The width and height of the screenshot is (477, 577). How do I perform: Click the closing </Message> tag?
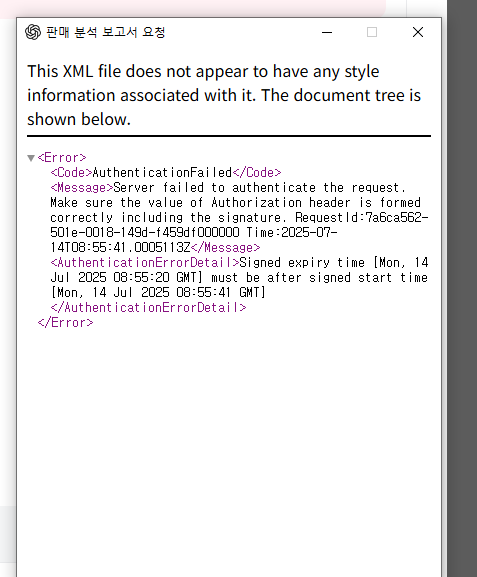pyautogui.click(x=225, y=248)
